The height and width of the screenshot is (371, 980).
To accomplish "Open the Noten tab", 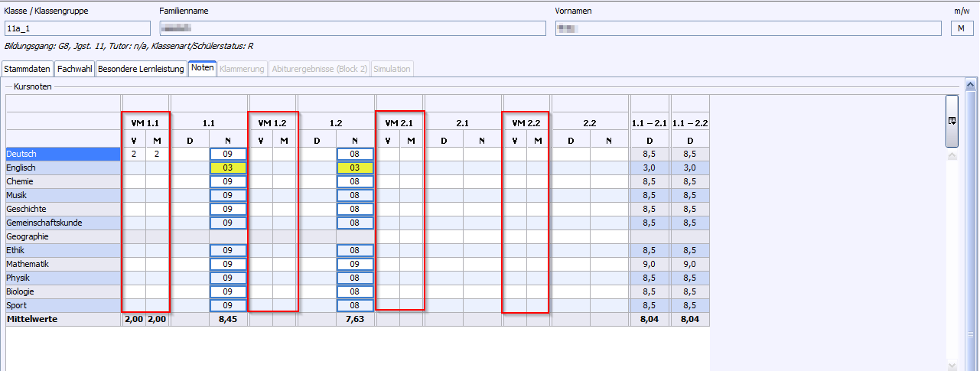I will [203, 68].
